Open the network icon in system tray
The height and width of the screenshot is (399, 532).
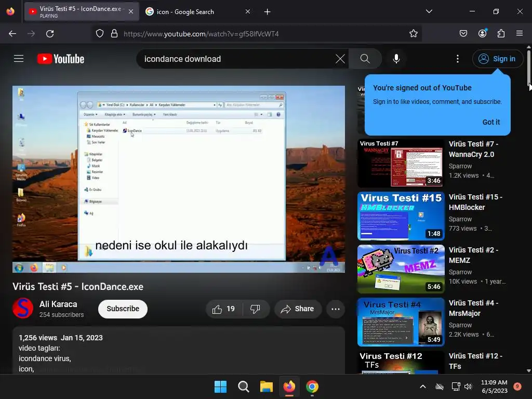456,387
